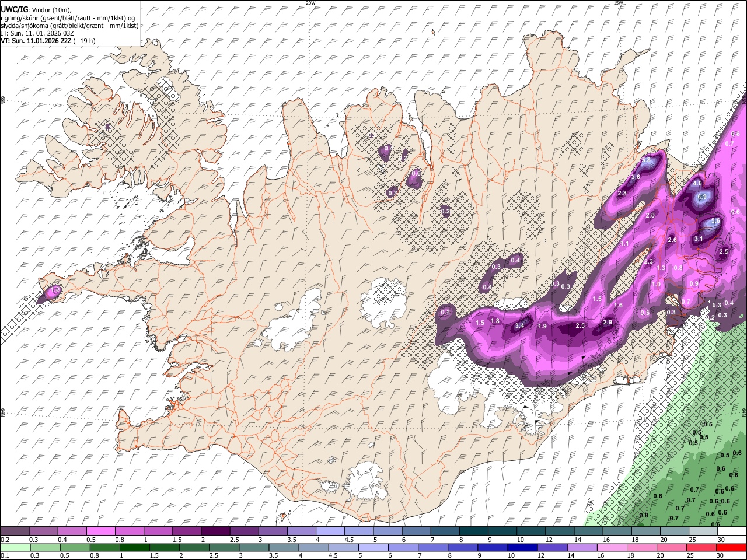Click the 1.3 snowfall value on the map
Screen dimensions: 747x560
pos(661,268)
